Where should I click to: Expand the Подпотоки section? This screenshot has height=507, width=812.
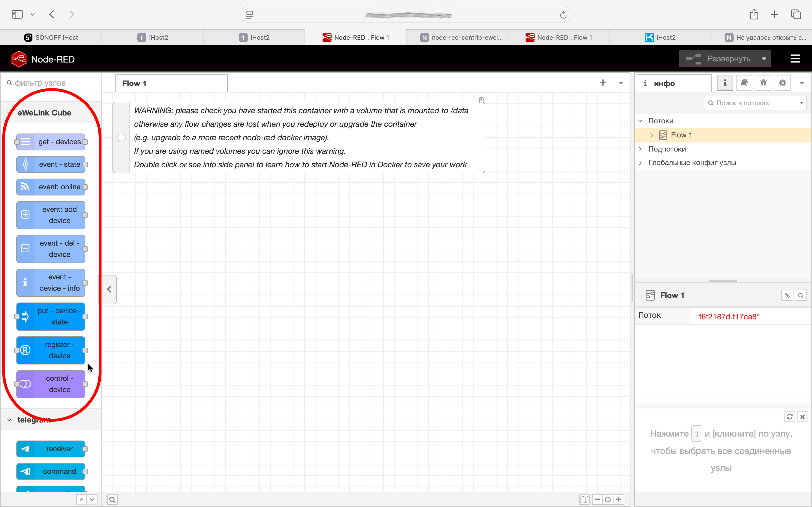tap(640, 149)
